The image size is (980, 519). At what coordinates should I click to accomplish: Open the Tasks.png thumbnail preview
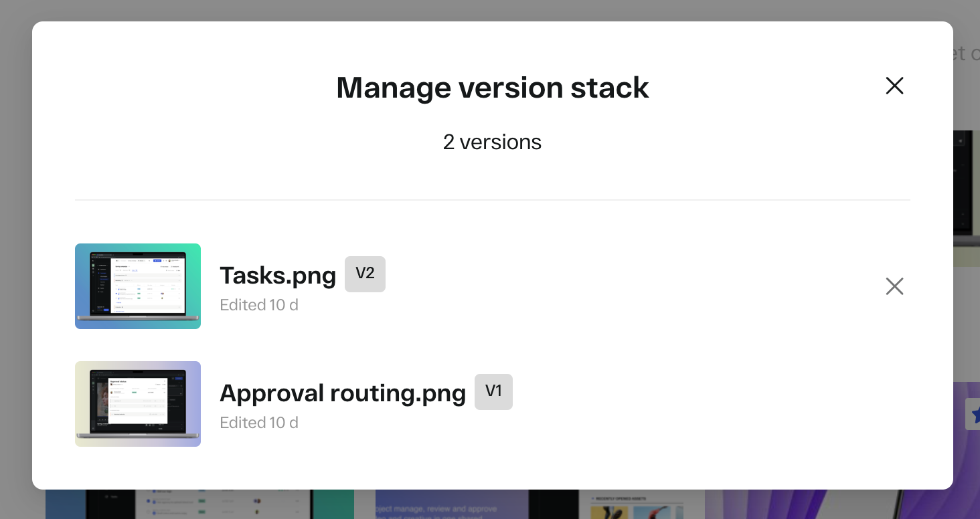pyautogui.click(x=138, y=286)
